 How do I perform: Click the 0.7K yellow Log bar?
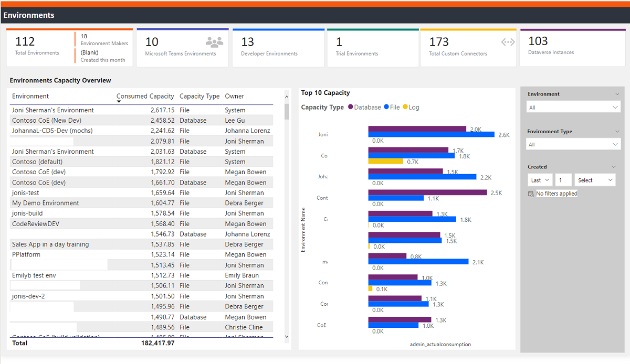click(386, 162)
